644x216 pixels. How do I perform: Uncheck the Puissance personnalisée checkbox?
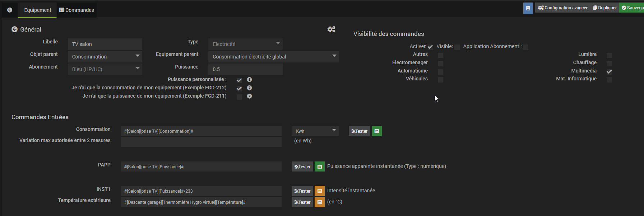tap(239, 80)
